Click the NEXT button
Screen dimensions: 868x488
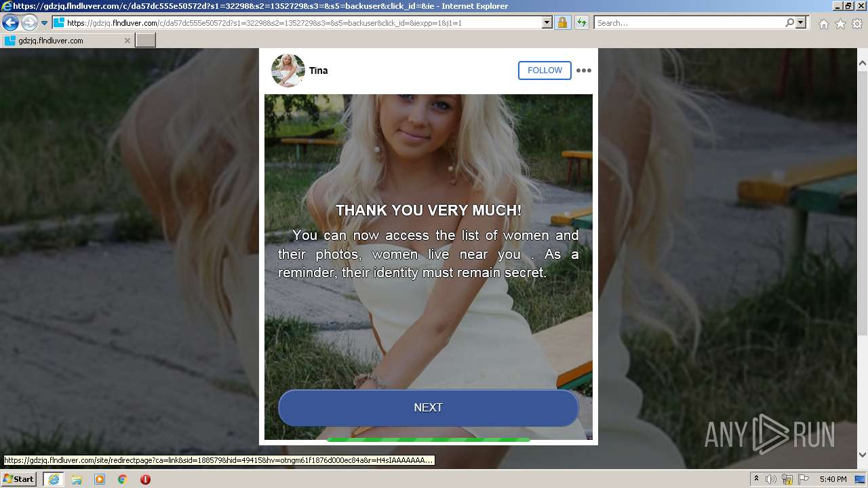(428, 407)
